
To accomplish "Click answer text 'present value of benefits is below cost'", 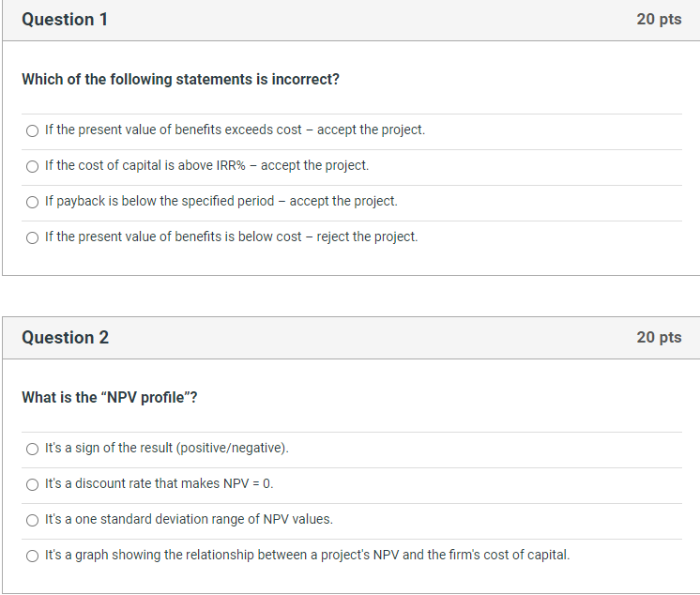I will pyautogui.click(x=231, y=236).
